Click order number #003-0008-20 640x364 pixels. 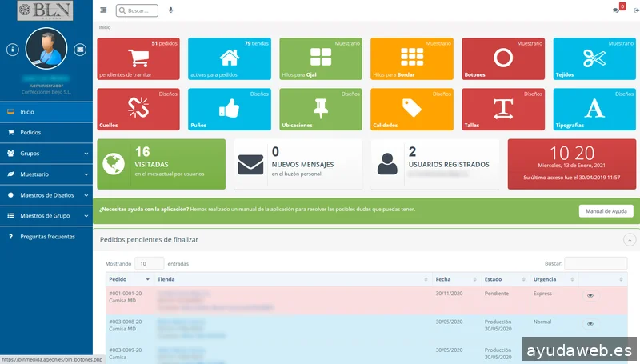pos(126,322)
